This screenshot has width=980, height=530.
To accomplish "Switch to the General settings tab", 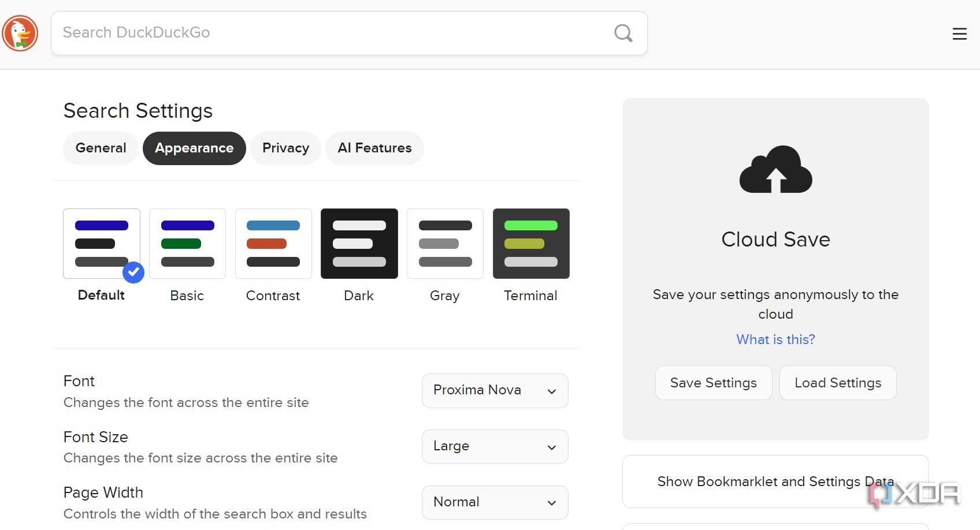I will (101, 148).
